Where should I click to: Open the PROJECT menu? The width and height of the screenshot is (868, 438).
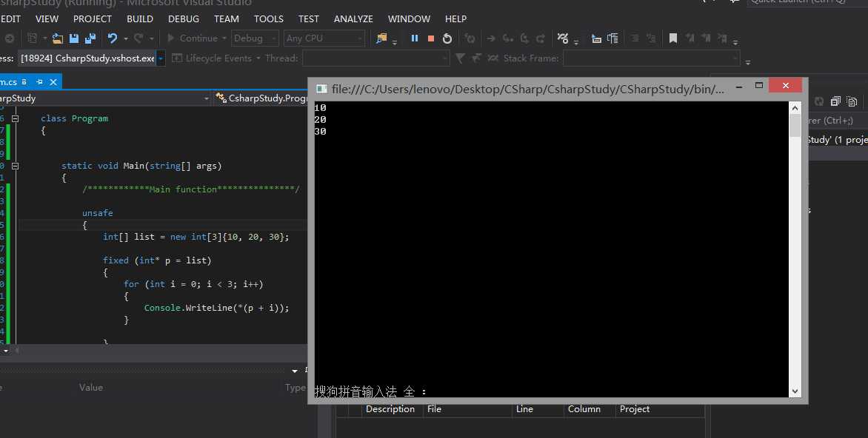(x=93, y=18)
